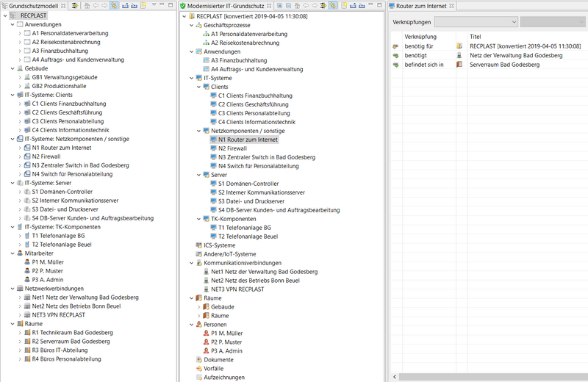The image size is (588, 382).
Task: Collapse Personen in middle tree
Action: [191, 324]
